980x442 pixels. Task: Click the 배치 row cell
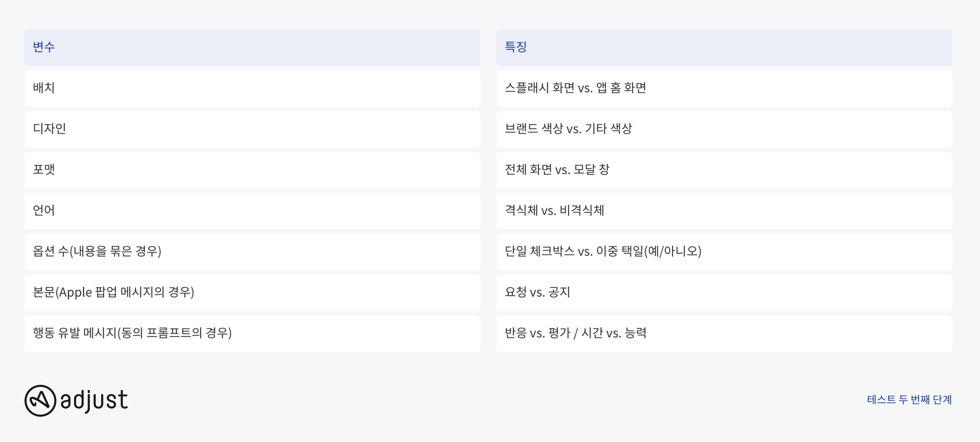(x=252, y=88)
